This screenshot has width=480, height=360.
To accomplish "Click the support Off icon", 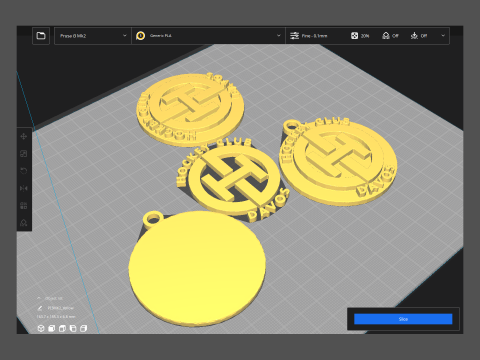I will 386,36.
